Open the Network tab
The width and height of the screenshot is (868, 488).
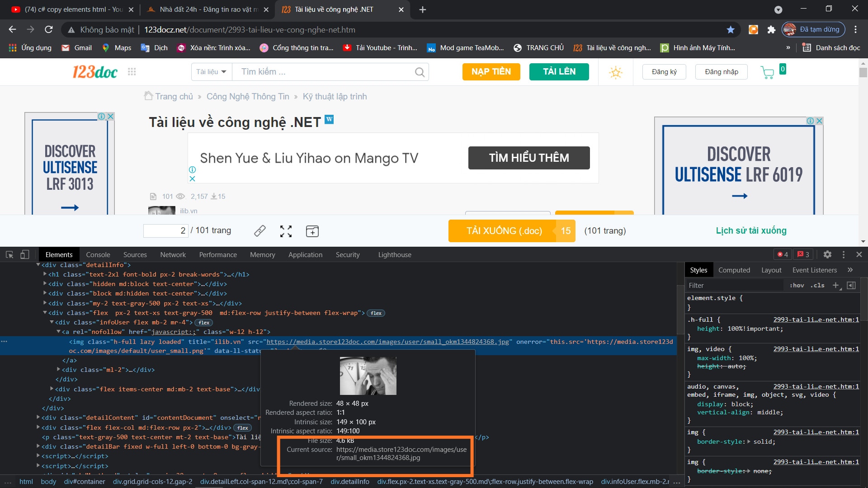pos(173,254)
